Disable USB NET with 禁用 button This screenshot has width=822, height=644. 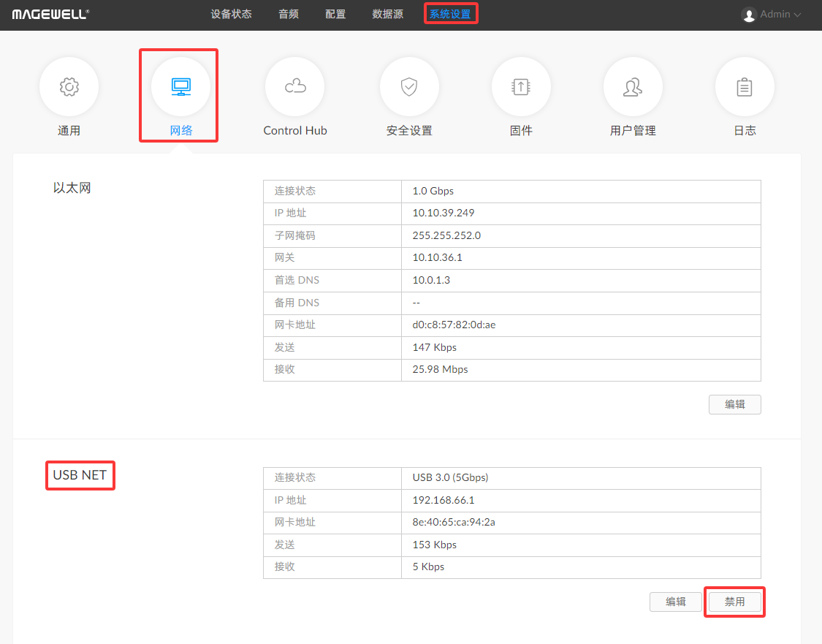tap(734, 602)
